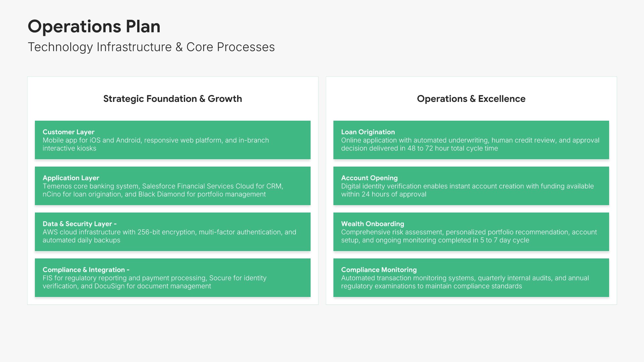The image size is (644, 362).
Task: Click the automated underwriting description text
Action: pos(470,144)
